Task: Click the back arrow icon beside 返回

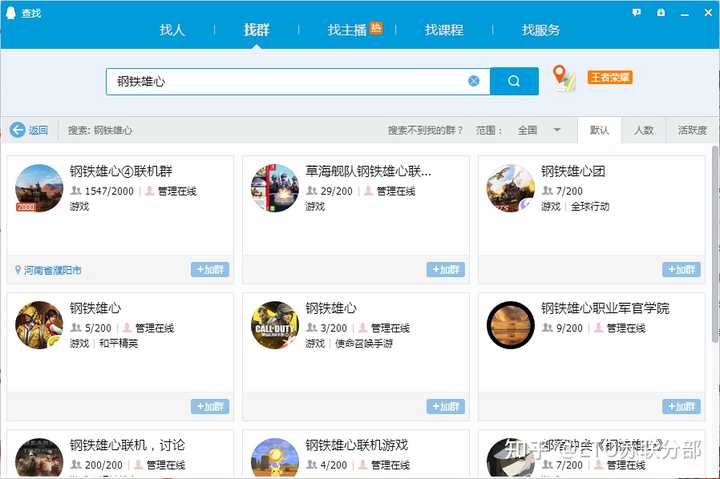Action: tap(17, 130)
